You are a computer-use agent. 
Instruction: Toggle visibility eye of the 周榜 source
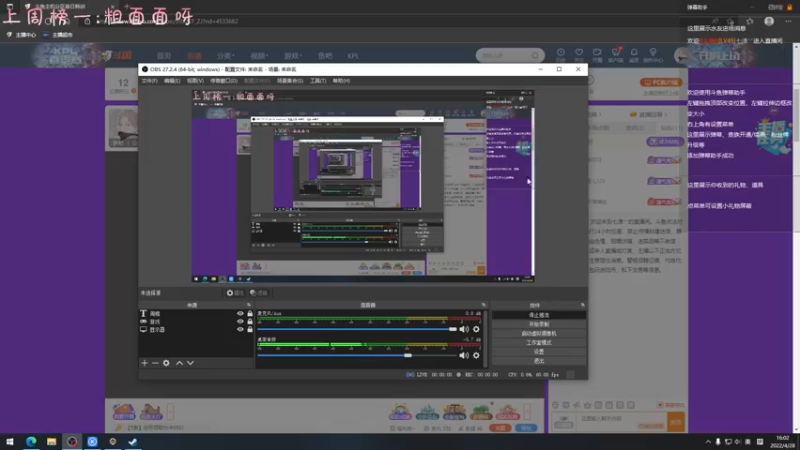pyautogui.click(x=240, y=313)
